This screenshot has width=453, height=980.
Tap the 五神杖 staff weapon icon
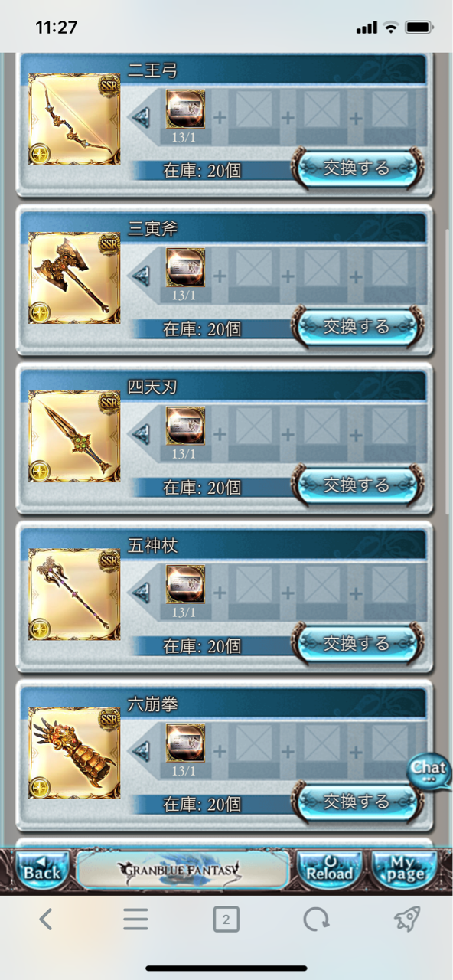[x=75, y=595]
